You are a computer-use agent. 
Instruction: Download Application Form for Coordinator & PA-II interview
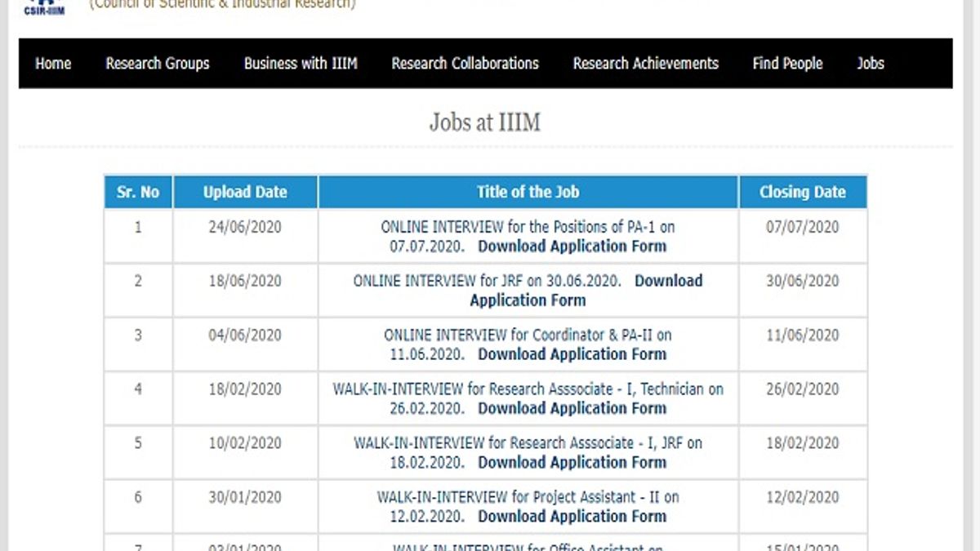coord(572,353)
